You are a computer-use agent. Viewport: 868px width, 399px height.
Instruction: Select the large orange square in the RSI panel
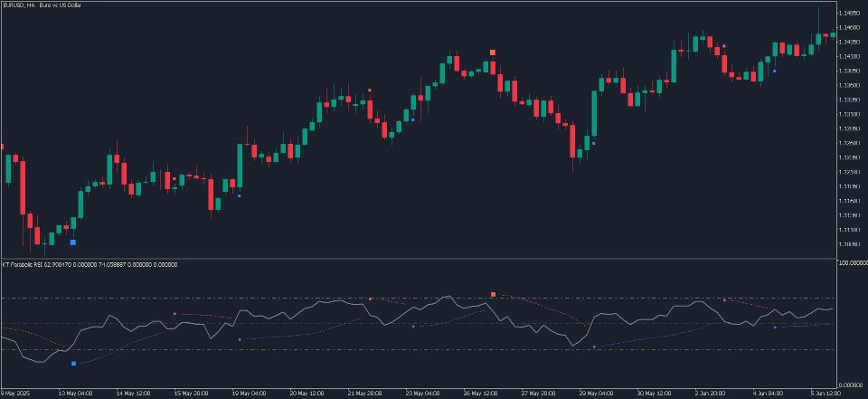pyautogui.click(x=493, y=294)
